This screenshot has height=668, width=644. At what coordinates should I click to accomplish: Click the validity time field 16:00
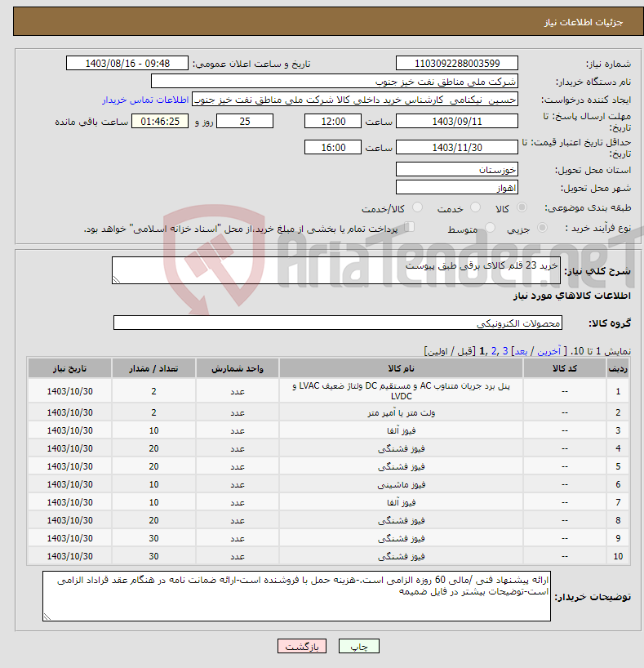click(333, 147)
